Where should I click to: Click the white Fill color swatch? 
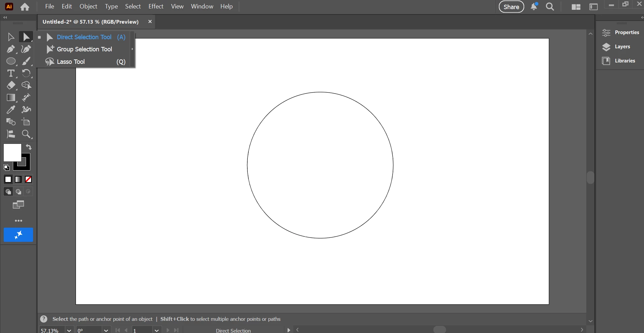tap(12, 153)
